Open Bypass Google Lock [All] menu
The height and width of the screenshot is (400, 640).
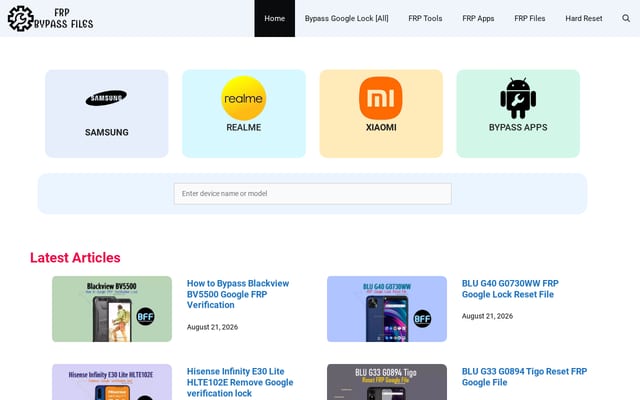coord(347,18)
